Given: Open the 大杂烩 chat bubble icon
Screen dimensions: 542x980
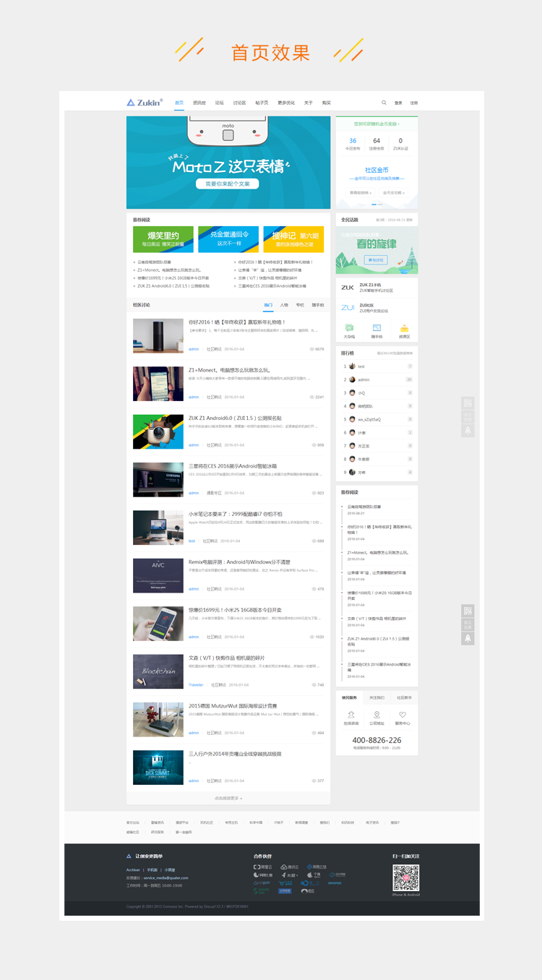Looking at the screenshot, I should pos(350,328).
